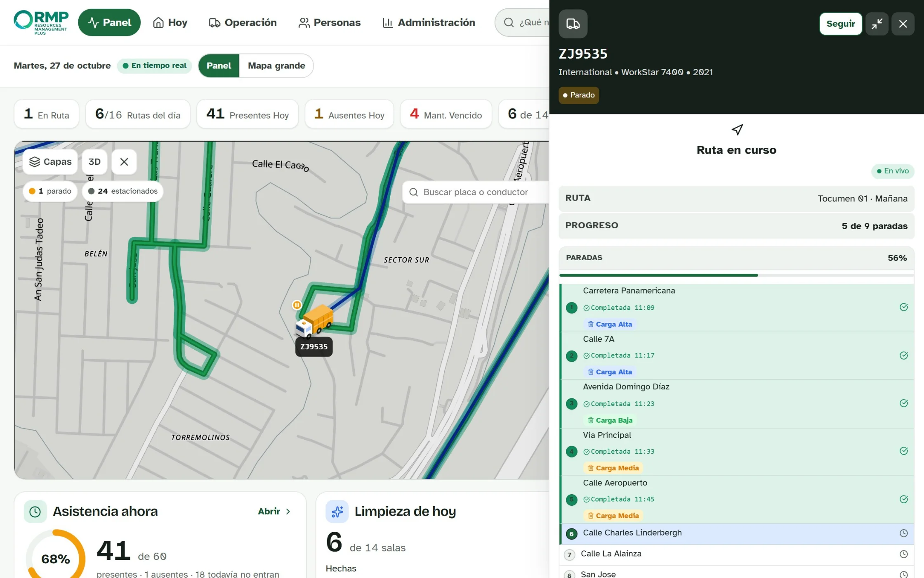Open the Personas menu

[329, 22]
